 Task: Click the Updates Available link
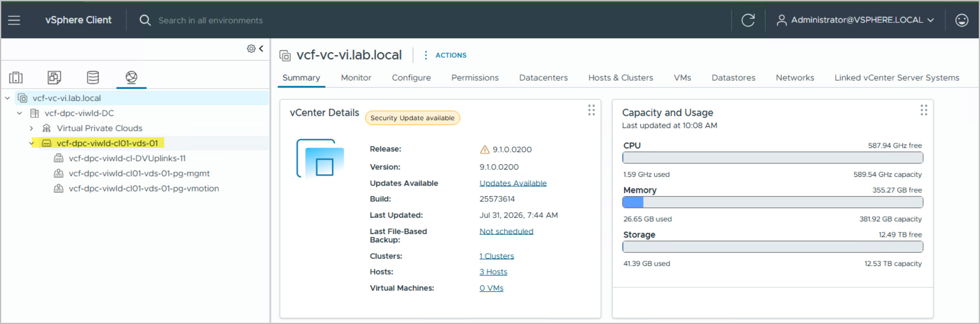(x=513, y=183)
